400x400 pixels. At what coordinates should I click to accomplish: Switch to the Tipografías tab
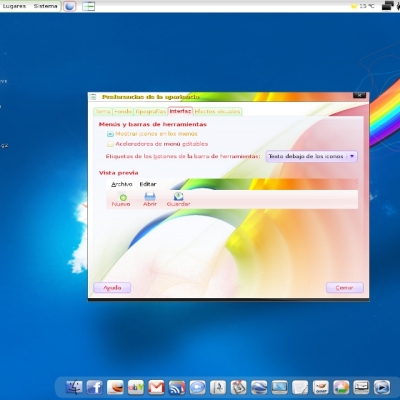click(151, 112)
